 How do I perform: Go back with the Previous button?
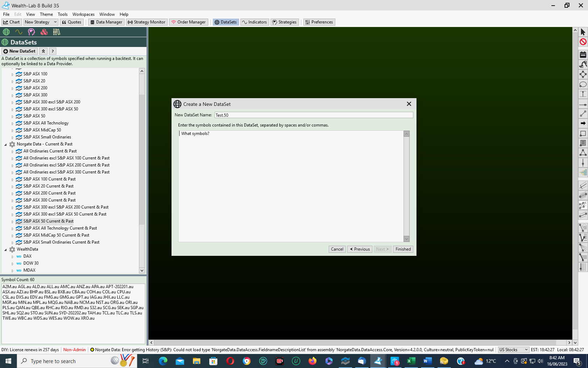point(360,249)
